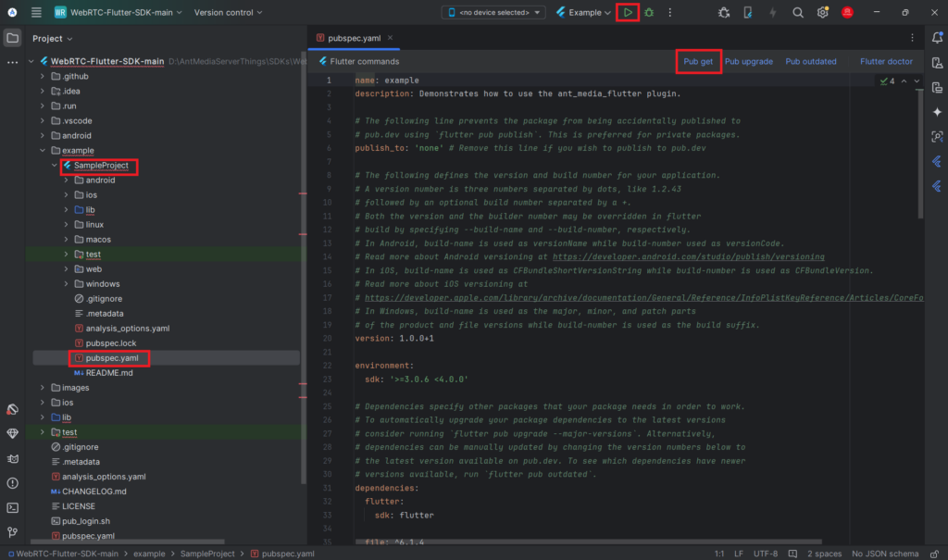Open the main hamburger menu

coord(36,12)
